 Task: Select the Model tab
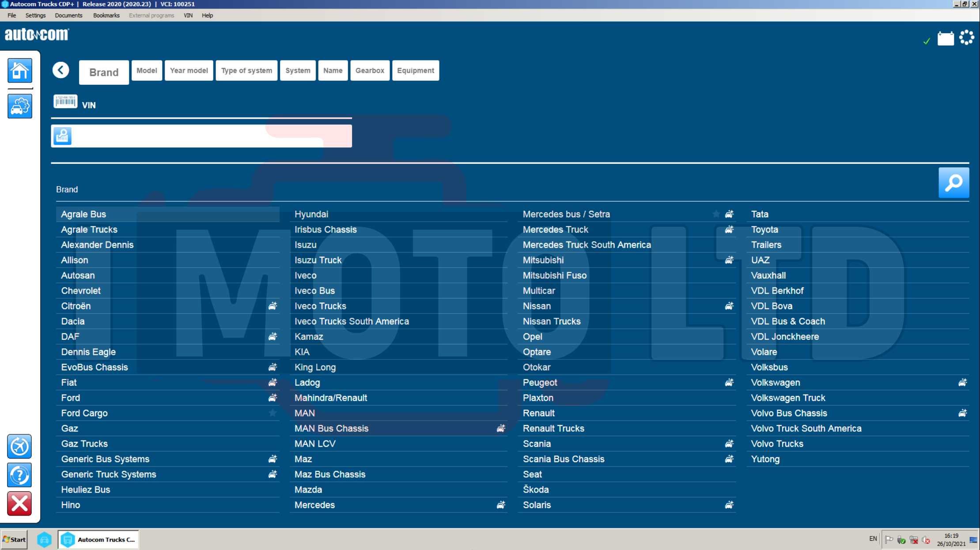click(x=147, y=71)
